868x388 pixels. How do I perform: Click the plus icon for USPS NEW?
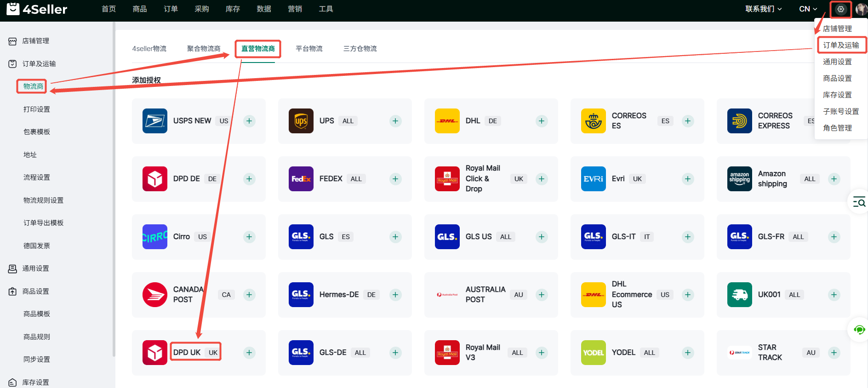[249, 121]
